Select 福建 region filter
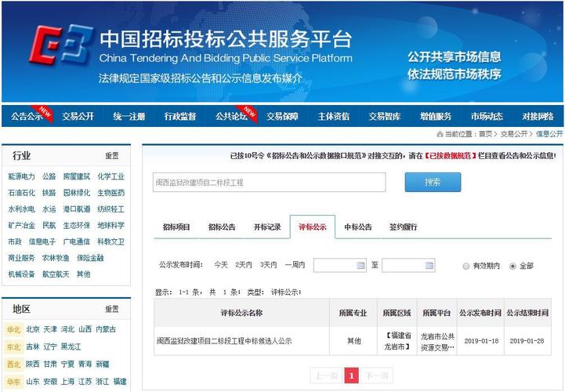 [120, 381]
